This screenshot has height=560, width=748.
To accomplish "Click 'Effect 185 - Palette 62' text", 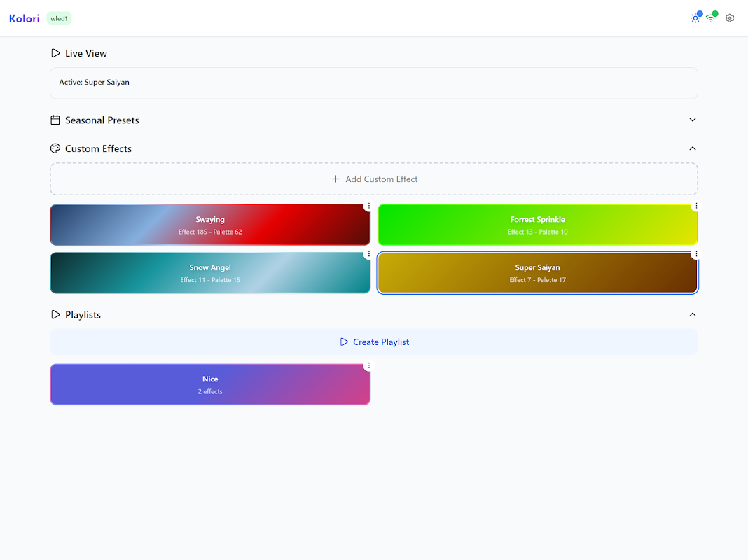I will 210,232.
